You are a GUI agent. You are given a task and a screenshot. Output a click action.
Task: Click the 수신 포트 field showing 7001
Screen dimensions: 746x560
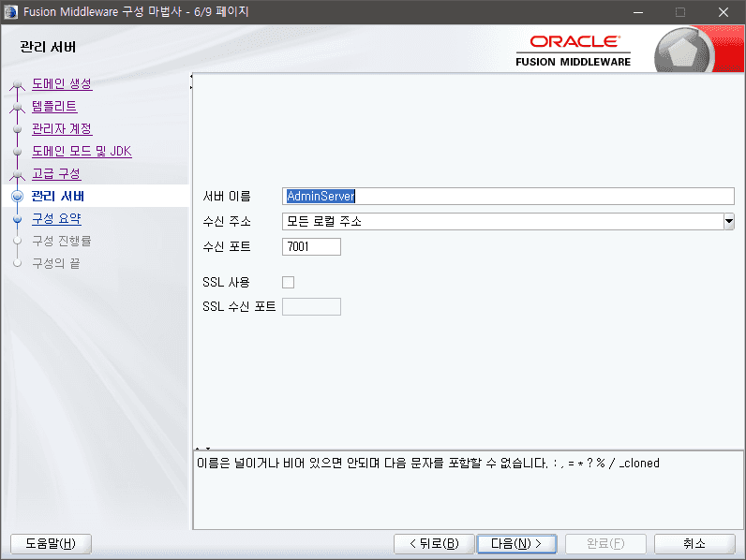coord(311,246)
